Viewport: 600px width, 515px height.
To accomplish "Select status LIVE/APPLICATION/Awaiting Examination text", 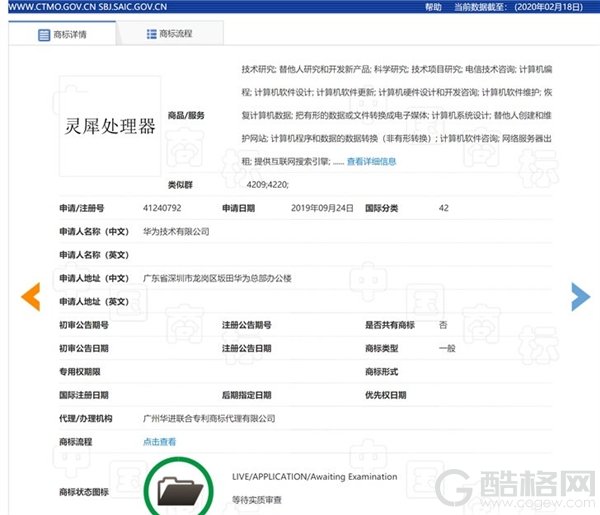I will tap(315, 477).
